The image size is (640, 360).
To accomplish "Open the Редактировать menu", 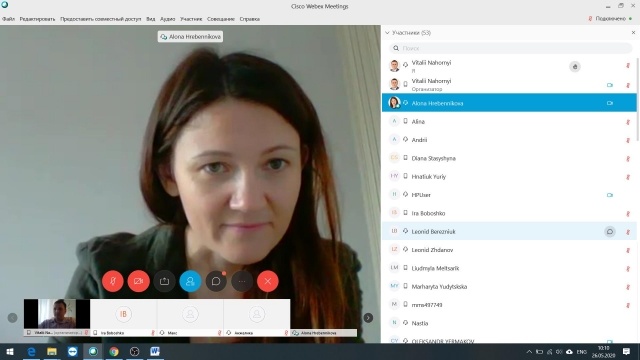I will click(x=37, y=19).
